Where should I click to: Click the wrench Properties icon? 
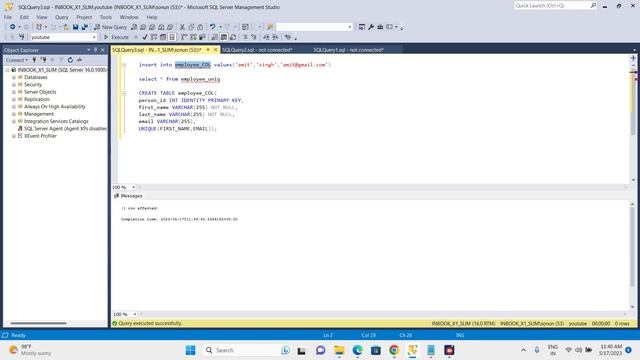pyautogui.click(x=371, y=27)
